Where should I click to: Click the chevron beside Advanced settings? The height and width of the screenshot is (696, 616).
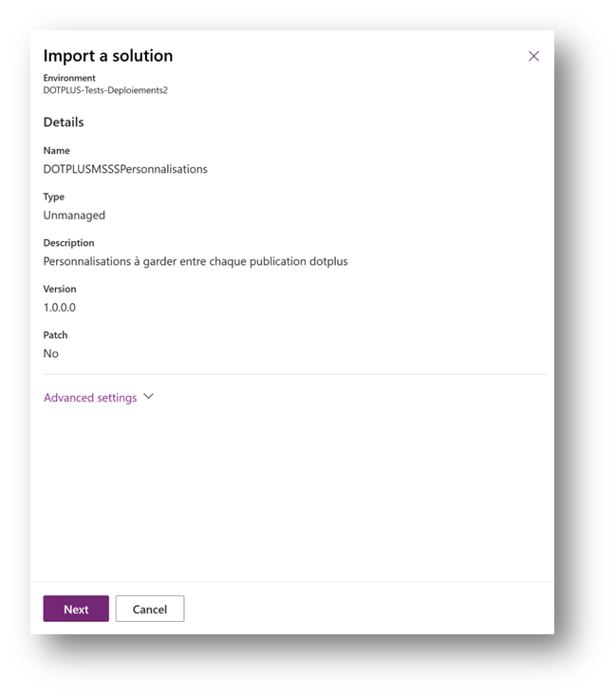pos(148,397)
